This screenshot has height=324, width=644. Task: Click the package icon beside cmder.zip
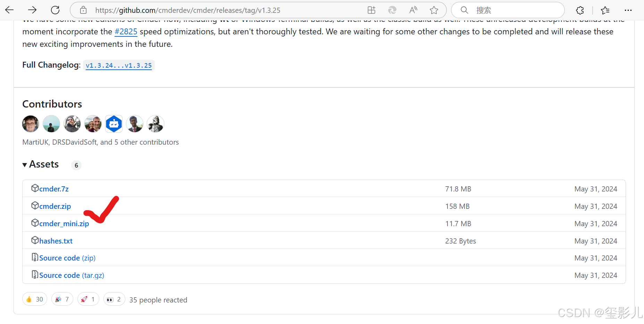(x=35, y=205)
